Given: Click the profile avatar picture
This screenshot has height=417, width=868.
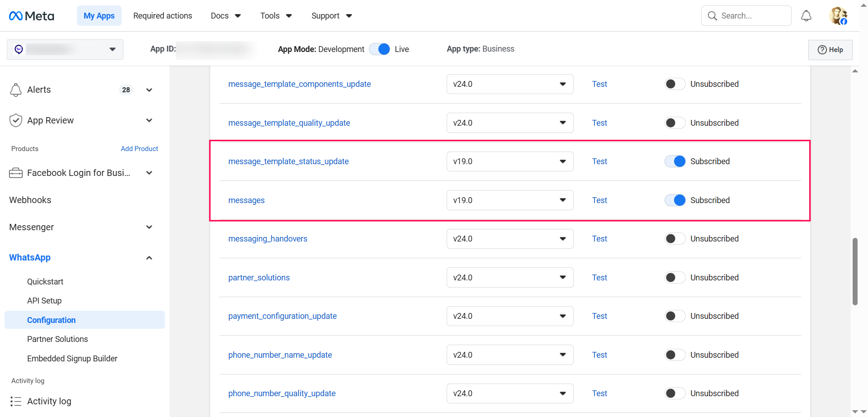Looking at the screenshot, I should pyautogui.click(x=839, y=15).
